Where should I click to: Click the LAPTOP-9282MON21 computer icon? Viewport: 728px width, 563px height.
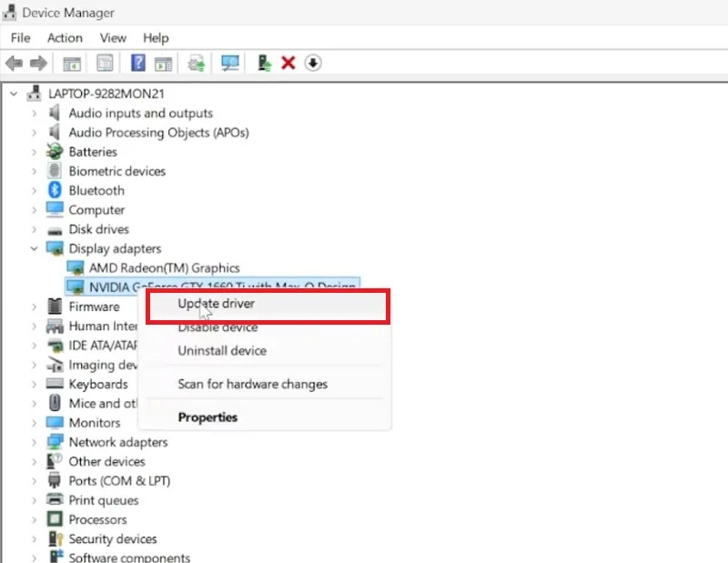coord(34,94)
